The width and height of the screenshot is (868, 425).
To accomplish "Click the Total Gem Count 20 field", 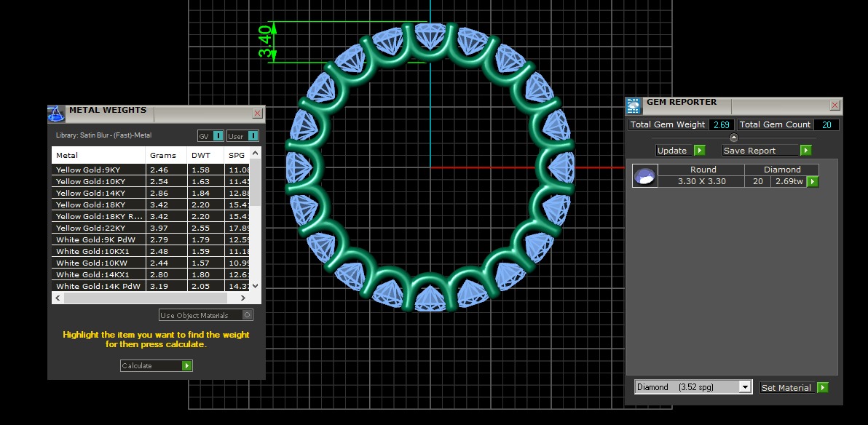I will [x=826, y=124].
